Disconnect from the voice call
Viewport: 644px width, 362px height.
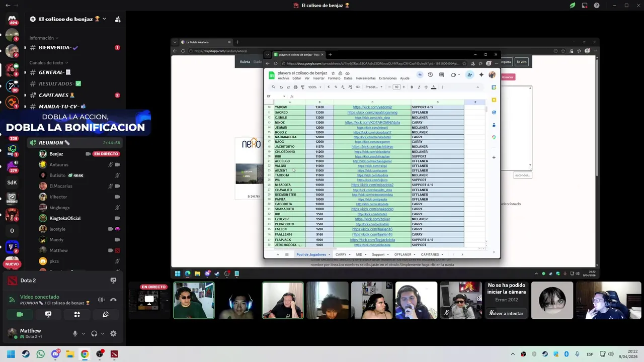pyautogui.click(x=113, y=300)
